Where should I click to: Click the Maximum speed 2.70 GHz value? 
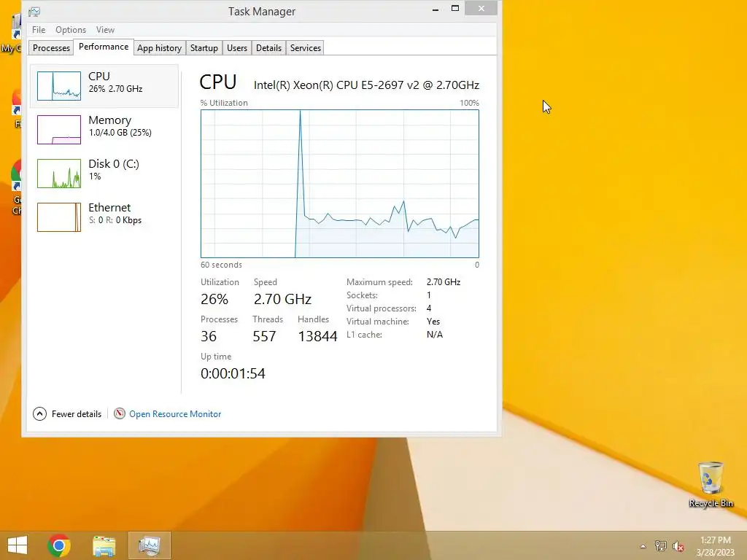[x=444, y=282]
